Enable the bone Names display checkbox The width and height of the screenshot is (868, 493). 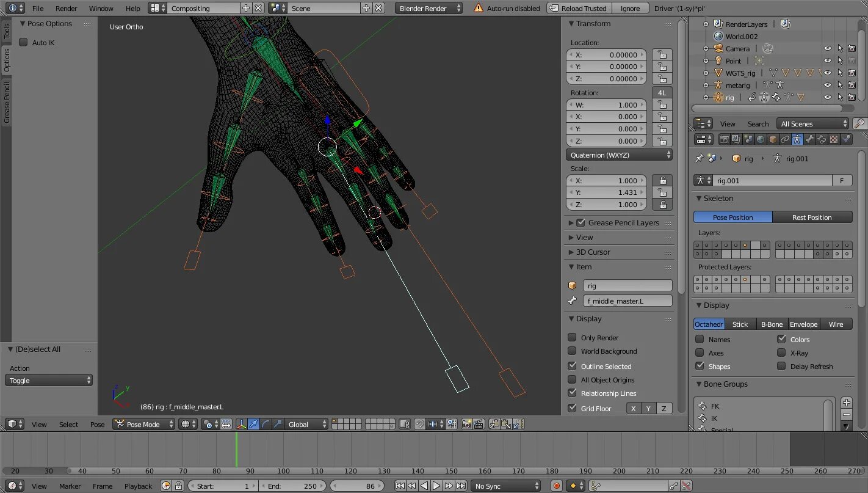pos(700,339)
